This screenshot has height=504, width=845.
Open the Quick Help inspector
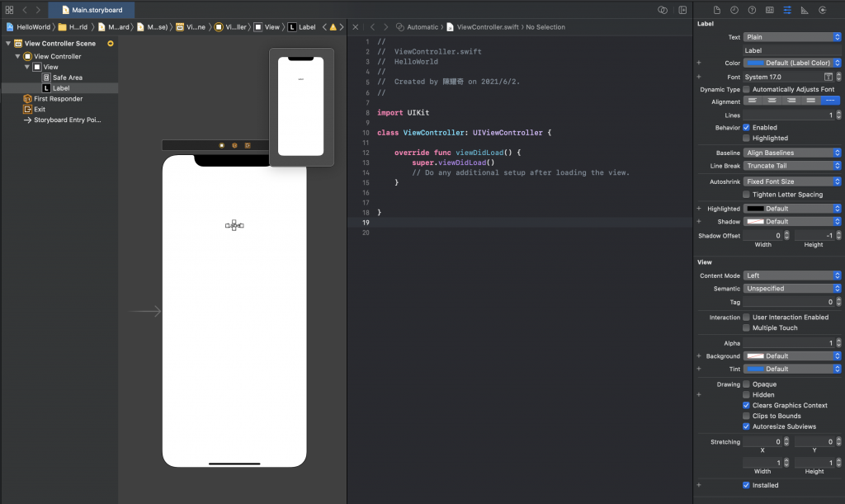click(x=752, y=10)
